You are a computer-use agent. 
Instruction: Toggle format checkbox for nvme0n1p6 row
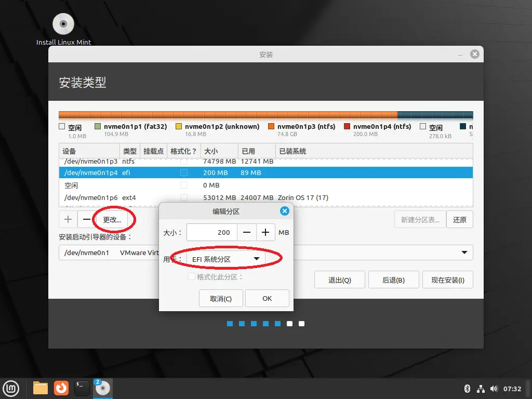pyautogui.click(x=184, y=197)
